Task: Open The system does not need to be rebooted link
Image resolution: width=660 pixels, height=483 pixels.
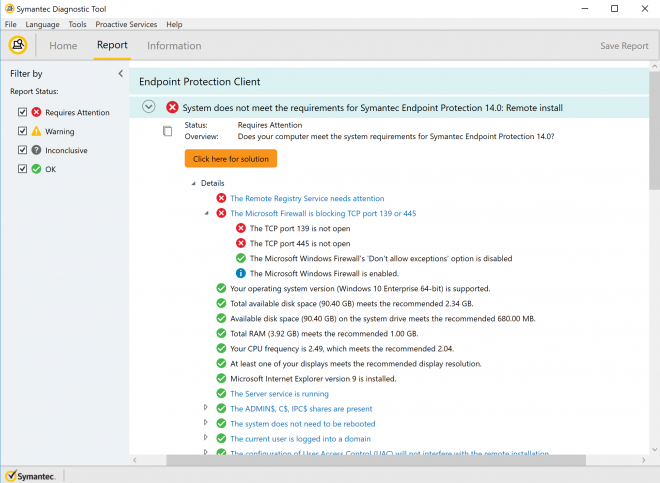Action: [303, 424]
